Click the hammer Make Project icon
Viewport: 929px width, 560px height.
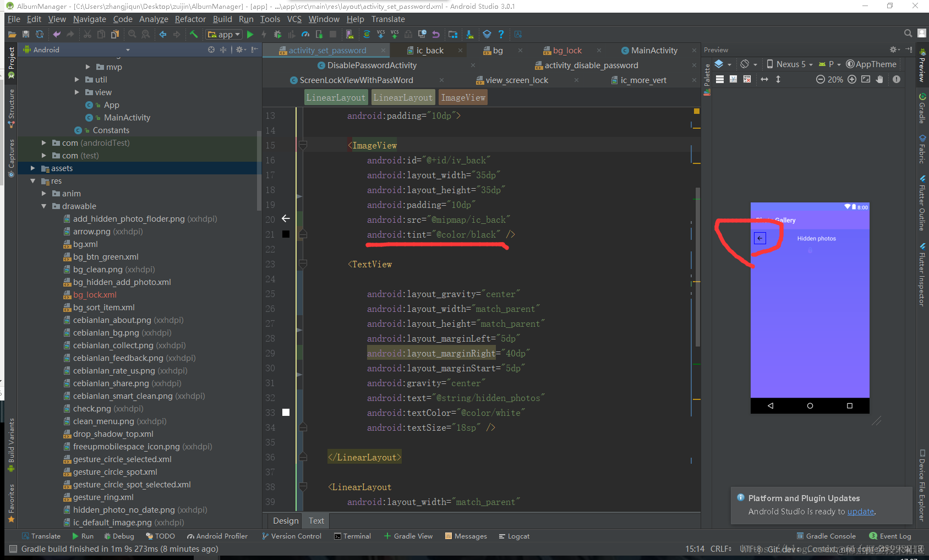[x=194, y=35]
